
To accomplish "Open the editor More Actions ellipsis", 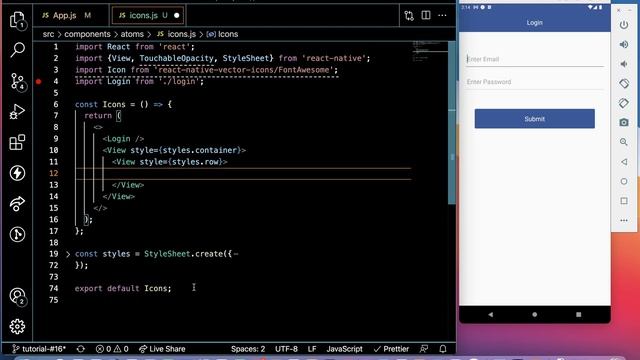I will point(442,16).
